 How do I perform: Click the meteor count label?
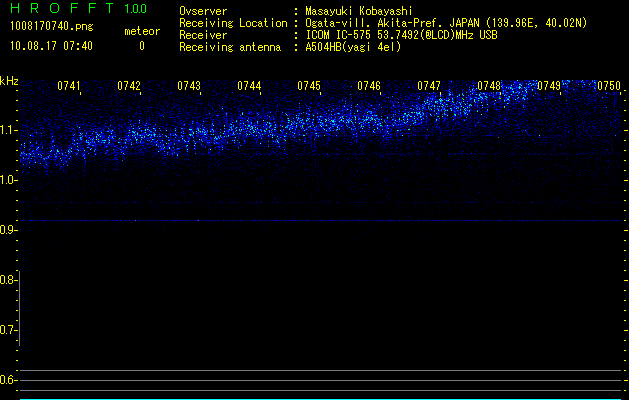coord(141,31)
